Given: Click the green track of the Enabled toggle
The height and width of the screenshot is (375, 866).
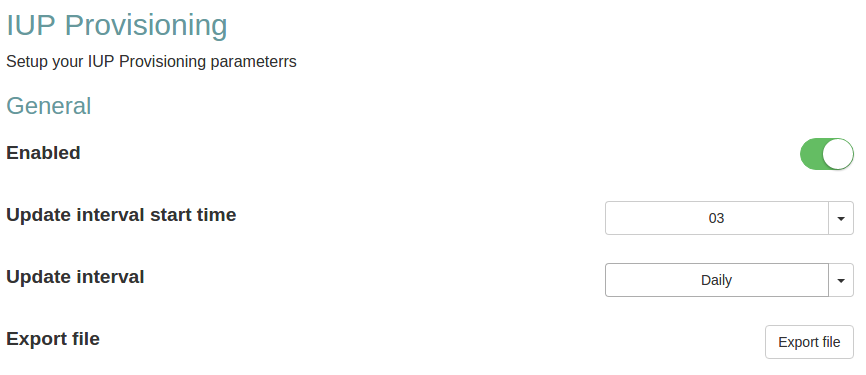Looking at the screenshot, I should click(811, 154).
